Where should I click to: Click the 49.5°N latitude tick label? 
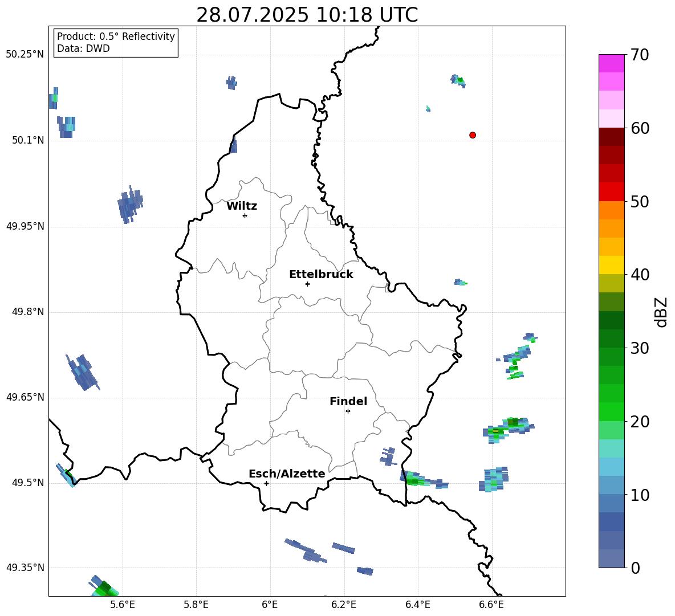28,483
